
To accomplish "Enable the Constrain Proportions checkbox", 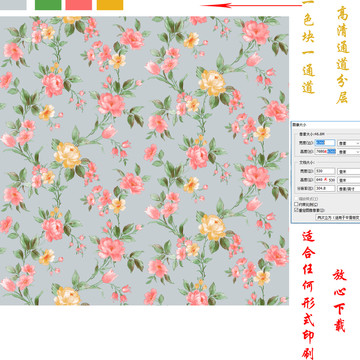I will coord(296,204).
